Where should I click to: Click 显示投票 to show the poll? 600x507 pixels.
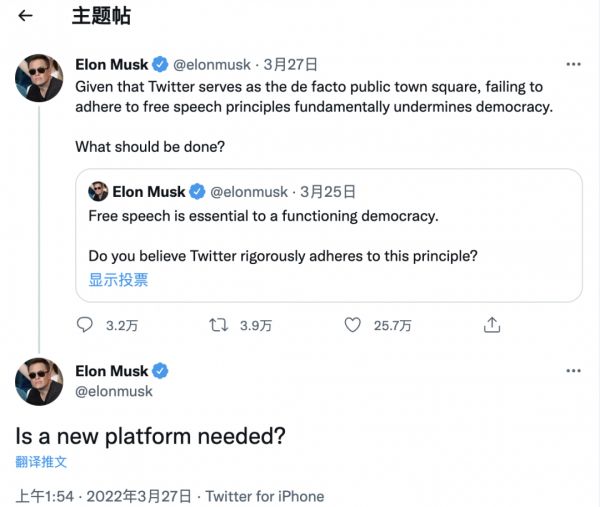pos(118,280)
